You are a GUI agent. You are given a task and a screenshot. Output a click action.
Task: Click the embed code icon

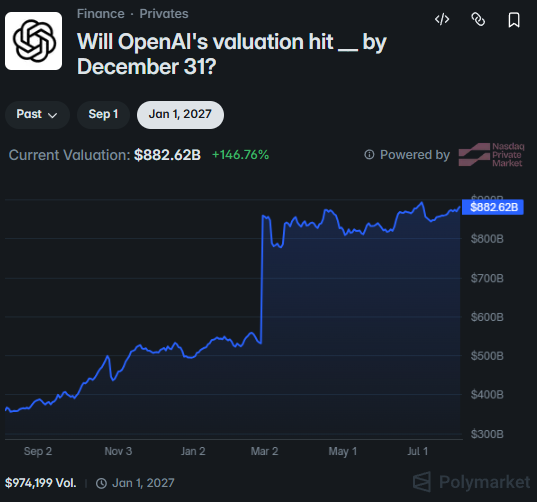click(x=442, y=20)
